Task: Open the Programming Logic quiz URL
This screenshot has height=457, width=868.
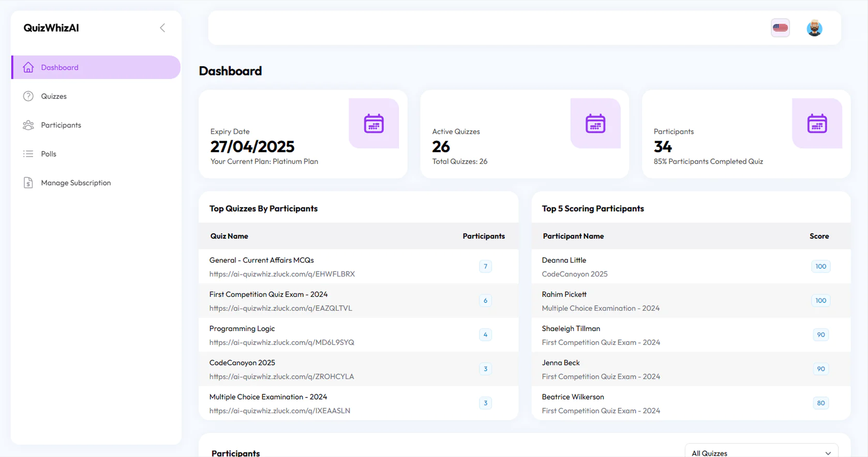Action: [281, 342]
